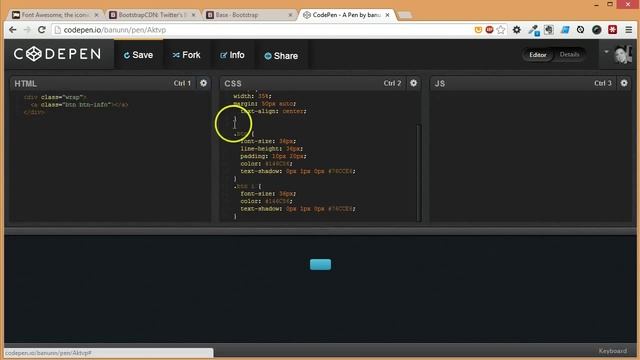Click the blue page extension icon

(x=565, y=30)
